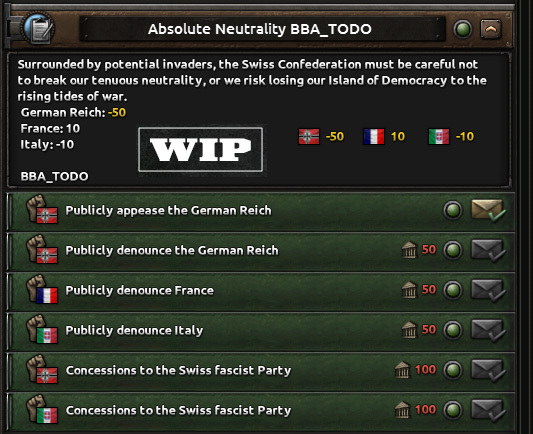Select Publicly denounce France decision
Image resolution: width=533 pixels, height=434 pixels.
coord(261,291)
